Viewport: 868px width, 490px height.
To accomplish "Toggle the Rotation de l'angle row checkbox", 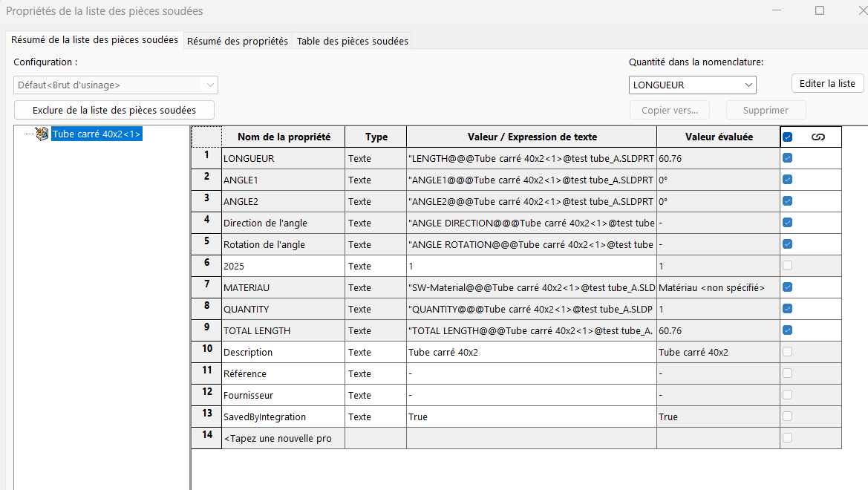I will (787, 244).
